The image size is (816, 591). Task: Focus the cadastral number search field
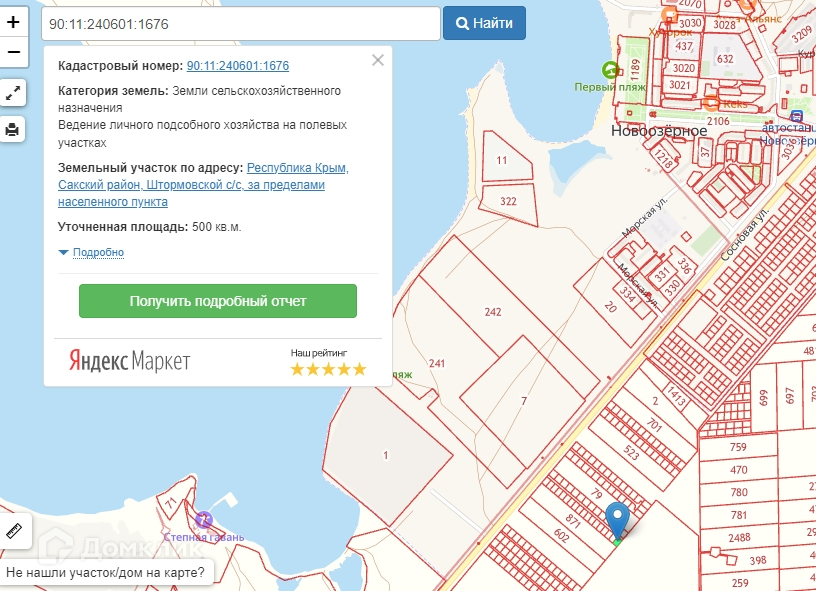coord(241,23)
